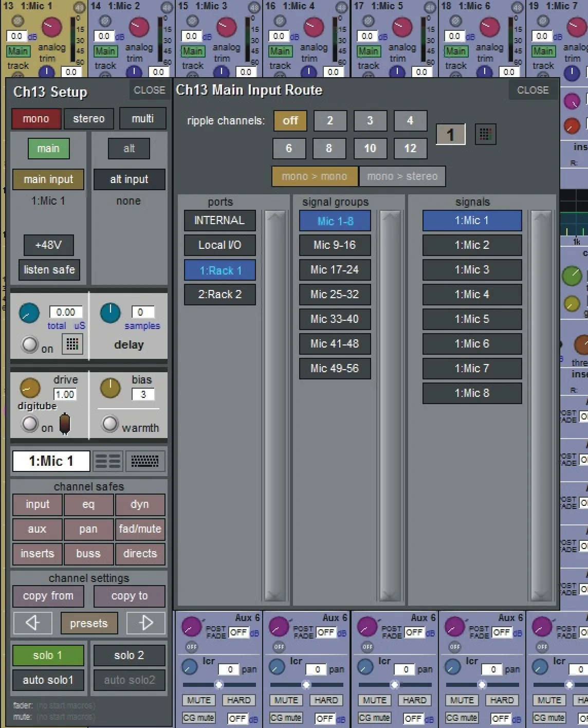Switch to alt input source
The width and height of the screenshot is (588, 728).
[129, 149]
